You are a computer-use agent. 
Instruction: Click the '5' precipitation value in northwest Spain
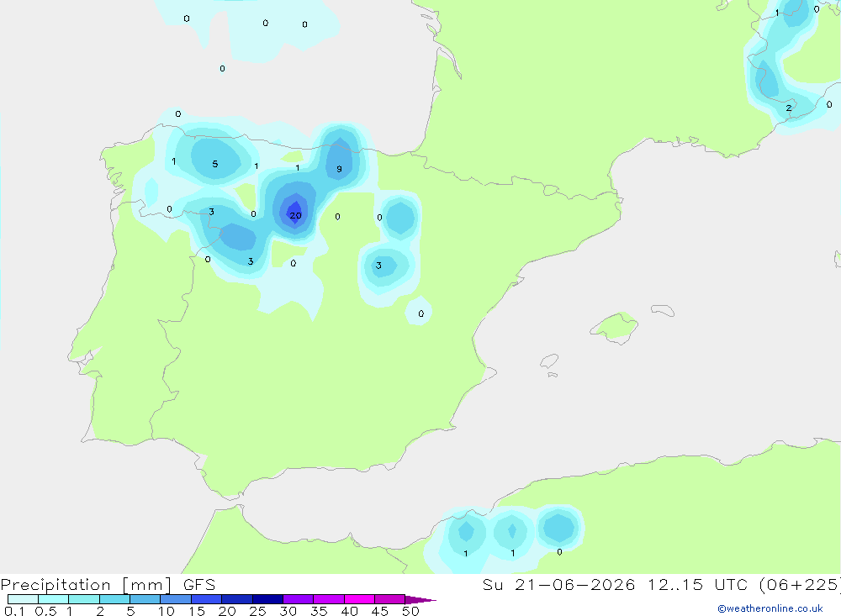(215, 164)
